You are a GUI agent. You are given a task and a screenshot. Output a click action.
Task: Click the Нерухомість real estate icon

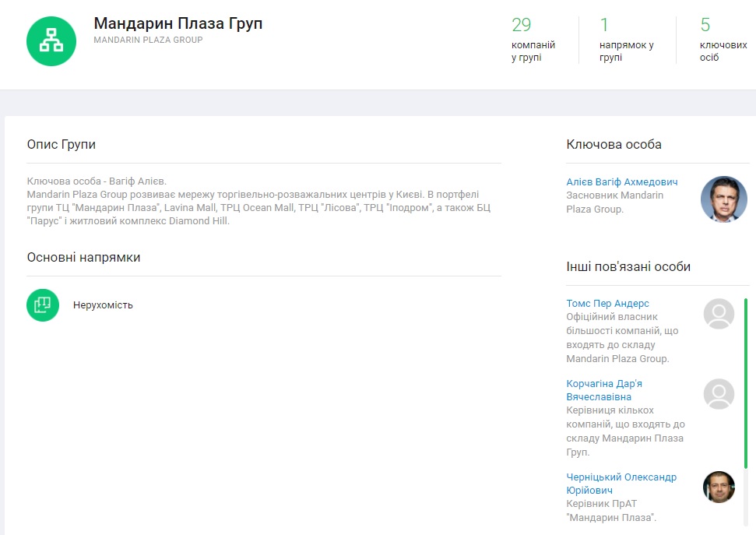point(43,305)
